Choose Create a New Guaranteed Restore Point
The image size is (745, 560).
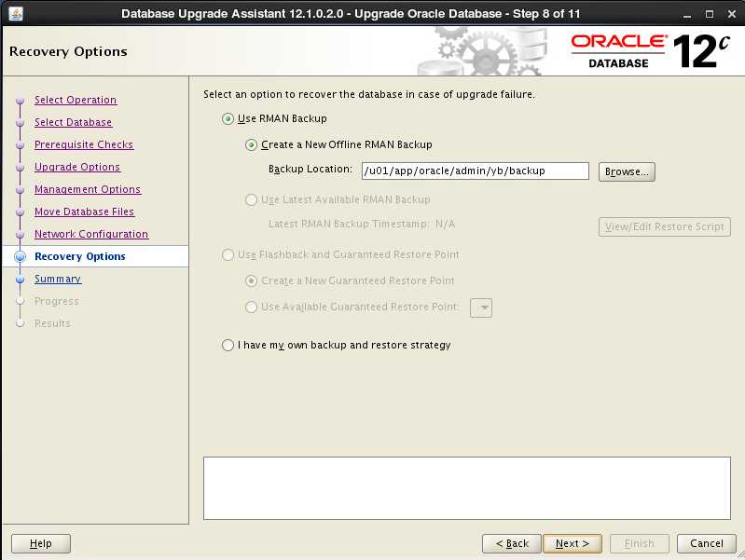click(252, 281)
